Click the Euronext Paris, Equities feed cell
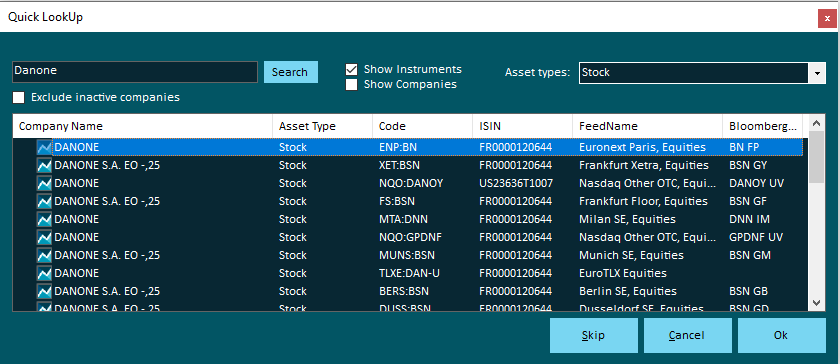Viewport: 840px width, 364px height. tap(647, 147)
